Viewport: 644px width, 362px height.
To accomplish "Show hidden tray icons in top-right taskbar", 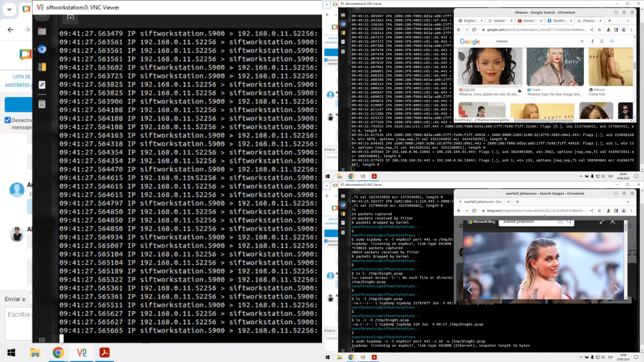I will (x=581, y=177).
